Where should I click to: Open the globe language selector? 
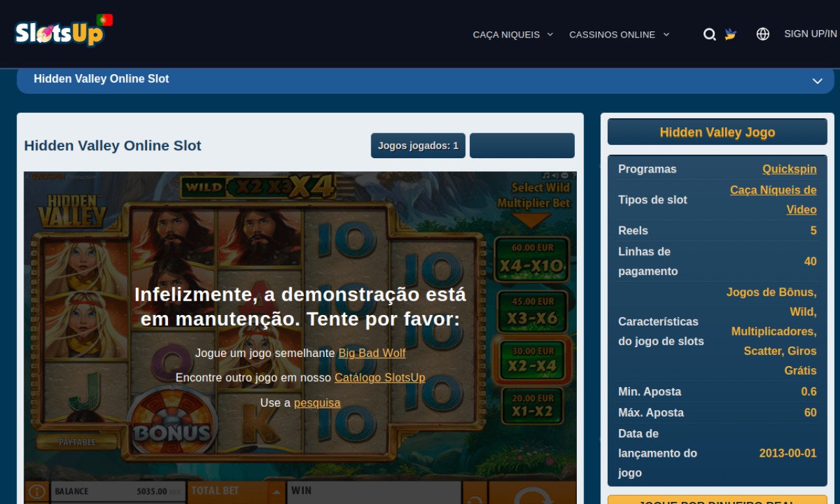[x=763, y=34]
